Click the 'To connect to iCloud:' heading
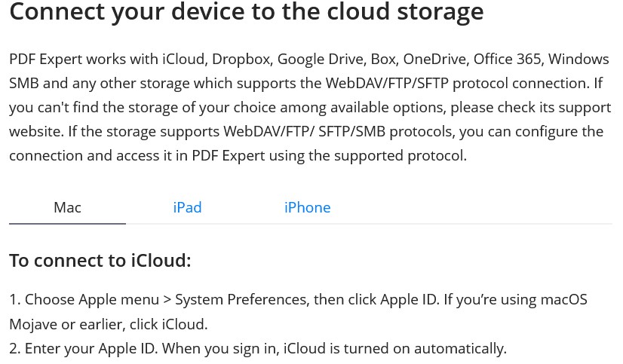This screenshot has height=364, width=623. point(100,261)
